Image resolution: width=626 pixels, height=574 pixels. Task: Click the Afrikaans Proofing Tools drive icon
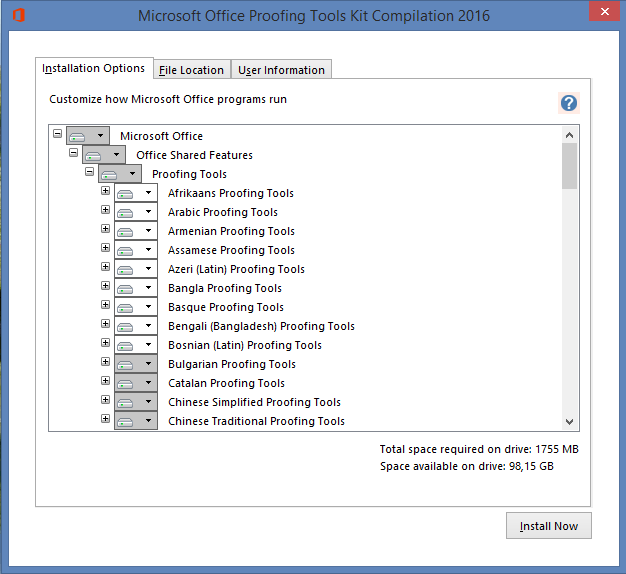pos(125,194)
